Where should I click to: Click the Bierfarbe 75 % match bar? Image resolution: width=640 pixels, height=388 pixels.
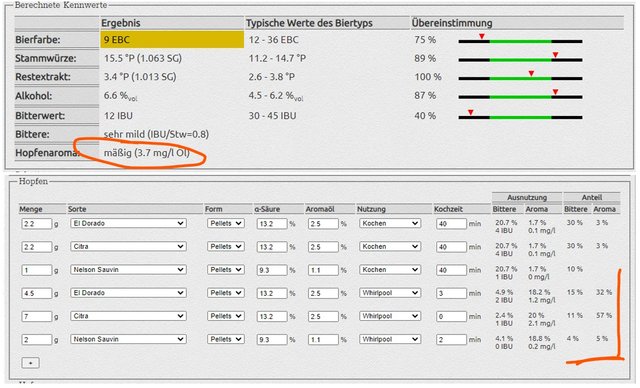coord(520,41)
